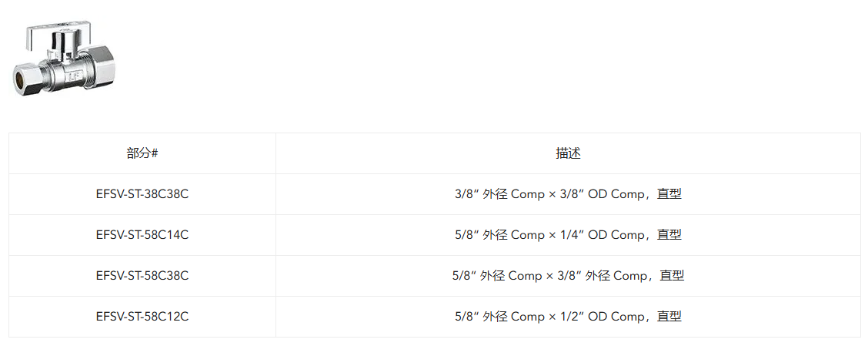Click the 3/8″ 外径 Comp × 3/8″ OD description
Image resolution: width=868 pixels, height=346 pixels.
568,195
